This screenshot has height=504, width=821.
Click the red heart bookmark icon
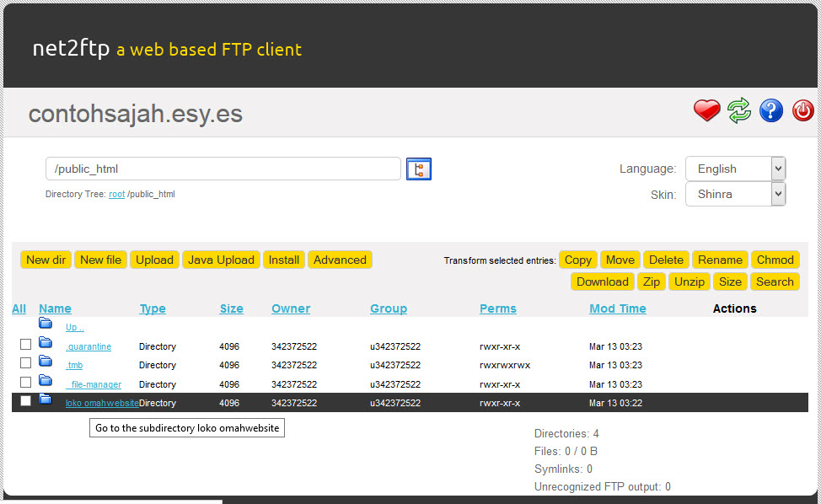(706, 110)
